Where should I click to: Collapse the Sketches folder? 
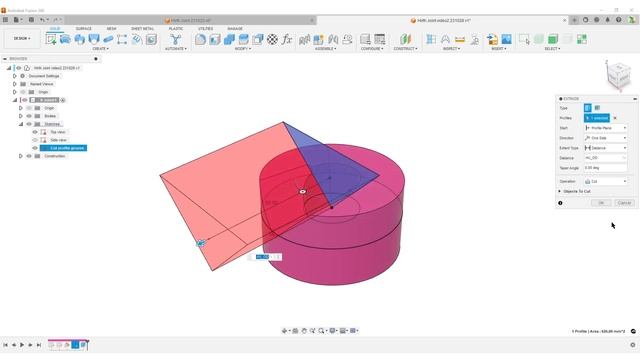(x=21, y=124)
